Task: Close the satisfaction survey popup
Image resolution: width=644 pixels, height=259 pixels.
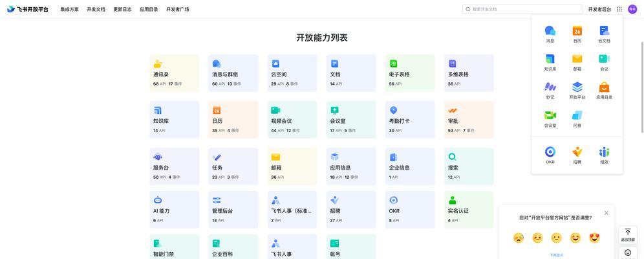Action: (x=606, y=213)
